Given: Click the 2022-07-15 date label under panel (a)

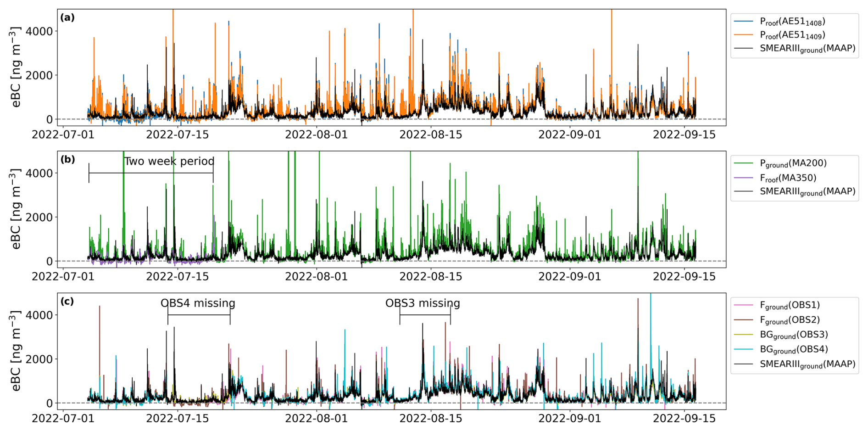Looking at the screenshot, I should (x=178, y=135).
